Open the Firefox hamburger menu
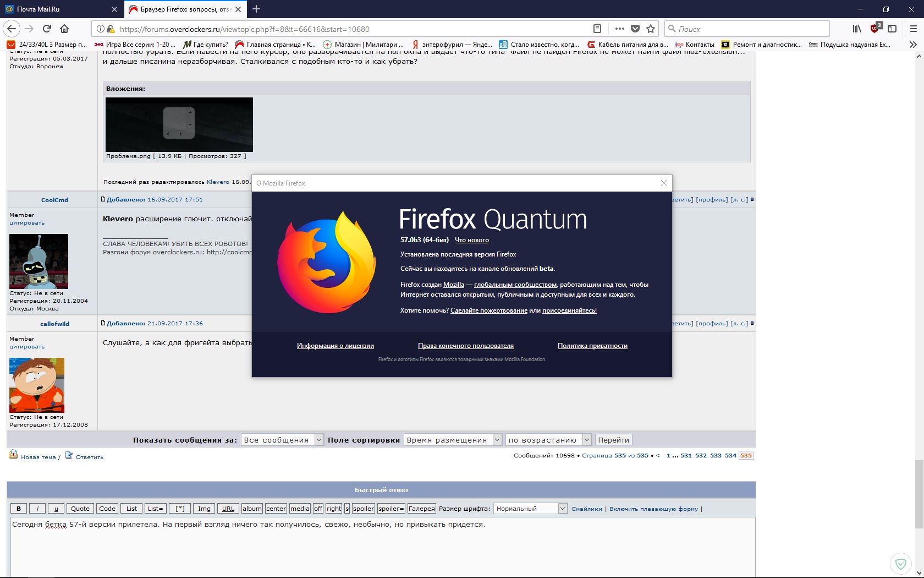924x578 pixels. pyautogui.click(x=913, y=29)
